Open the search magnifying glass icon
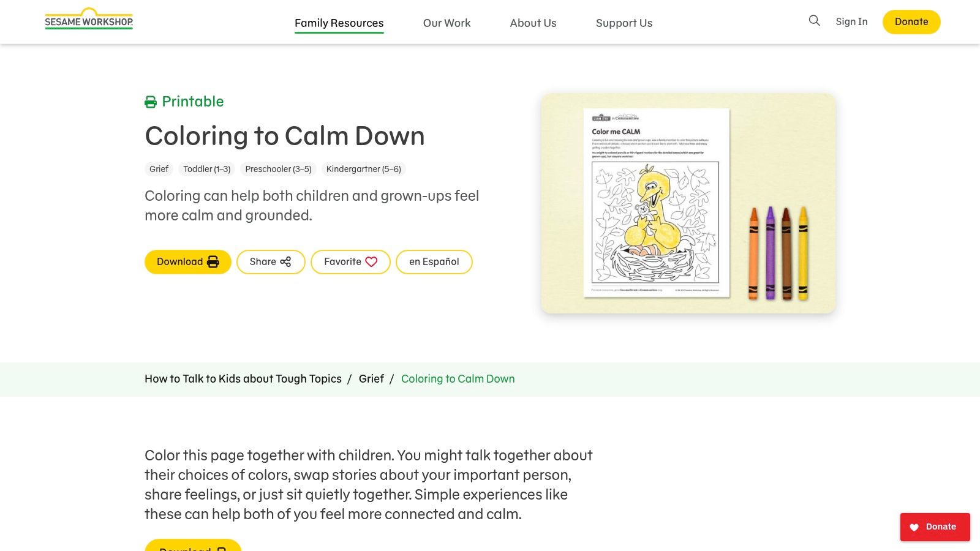Screen dimensions: 980x551 (x=814, y=21)
